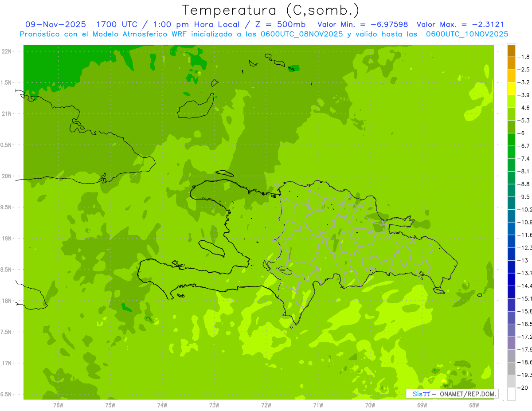Screen dimensions: 532x411
Task: Click the legend value "-8.8"
Action: coord(524,184)
